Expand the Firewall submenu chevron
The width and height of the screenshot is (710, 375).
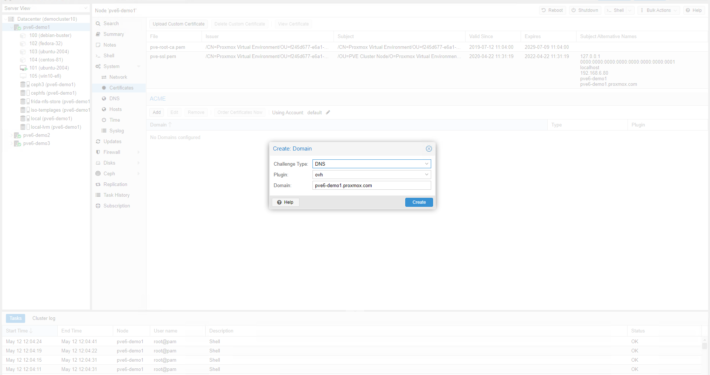pos(139,152)
